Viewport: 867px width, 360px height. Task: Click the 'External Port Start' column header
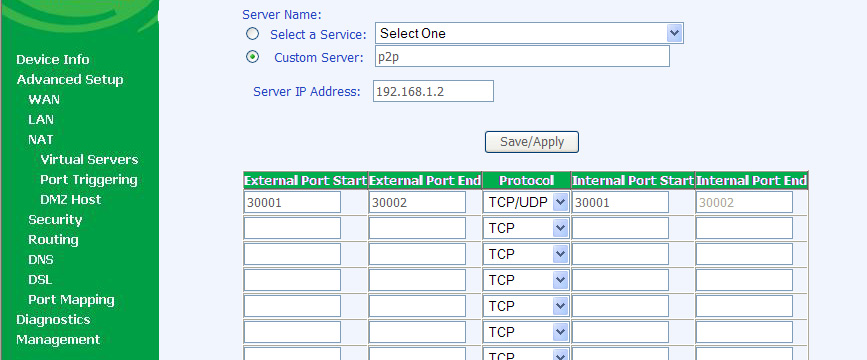click(x=305, y=180)
